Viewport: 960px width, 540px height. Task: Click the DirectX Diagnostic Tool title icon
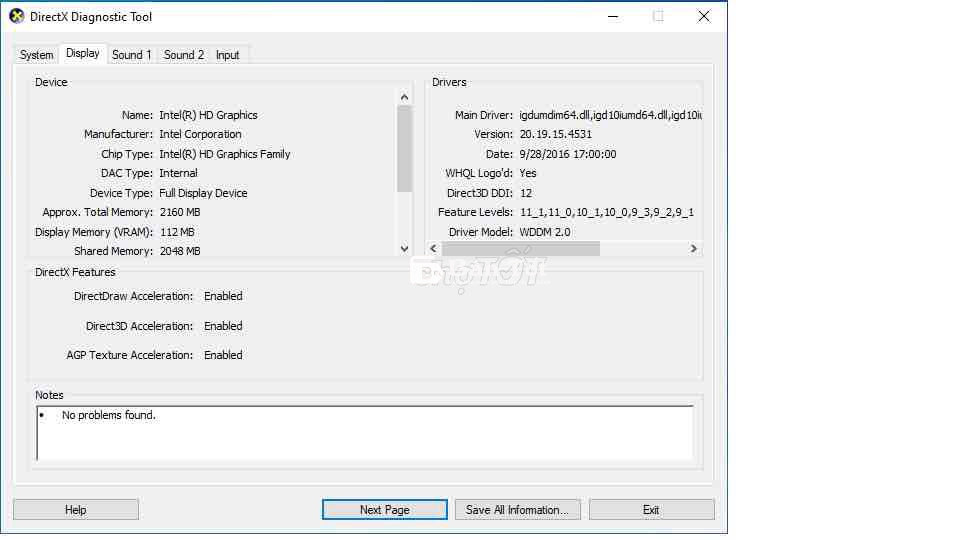[17, 17]
